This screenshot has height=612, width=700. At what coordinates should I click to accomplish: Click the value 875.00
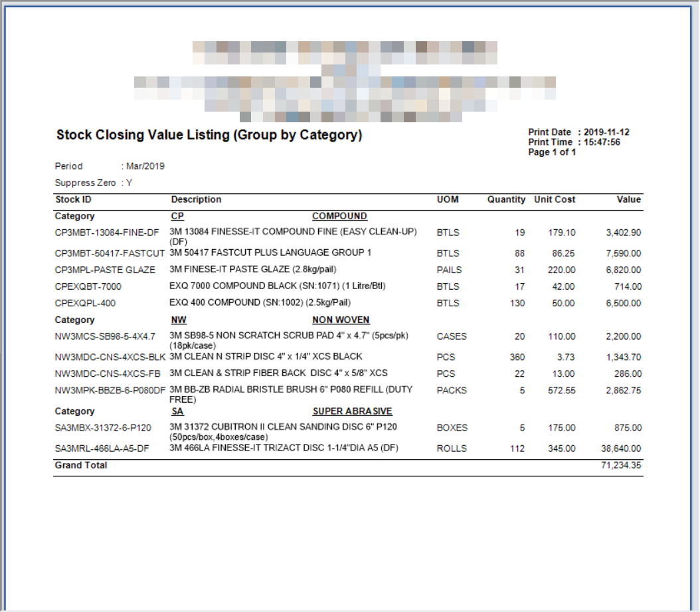(628, 428)
